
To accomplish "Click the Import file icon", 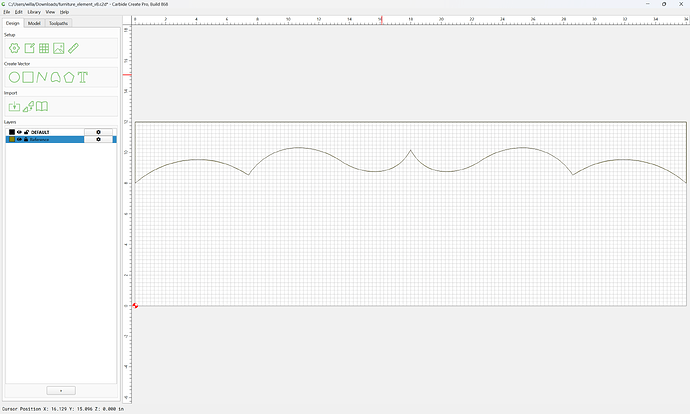I will click(15, 106).
